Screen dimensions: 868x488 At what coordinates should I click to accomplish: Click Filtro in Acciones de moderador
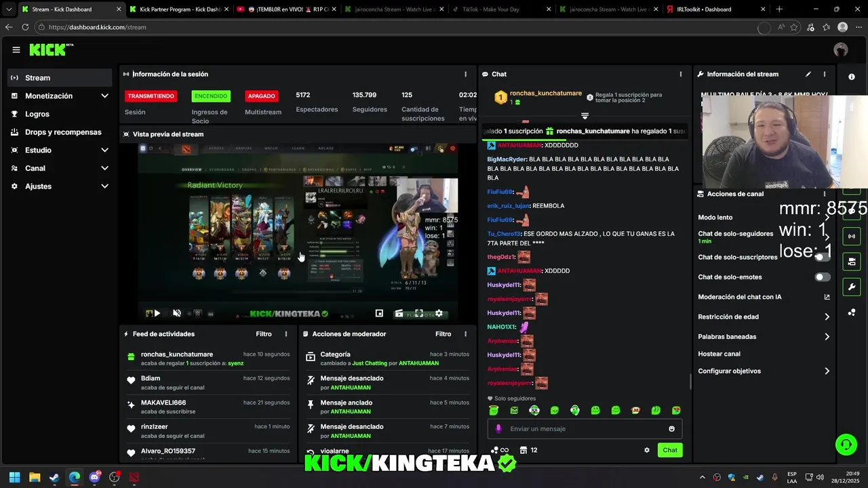click(x=443, y=334)
